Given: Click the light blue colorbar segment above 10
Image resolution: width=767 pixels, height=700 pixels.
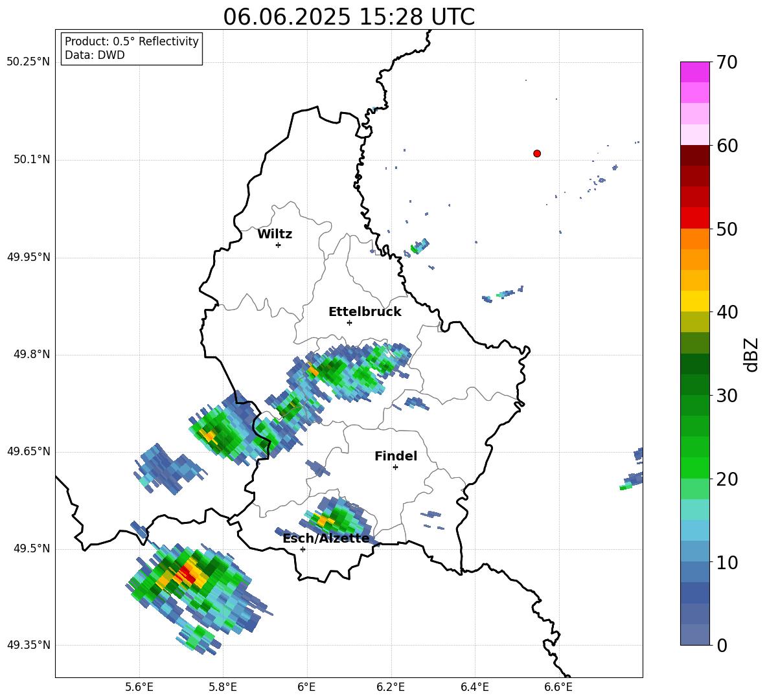Looking at the screenshot, I should point(694,552).
